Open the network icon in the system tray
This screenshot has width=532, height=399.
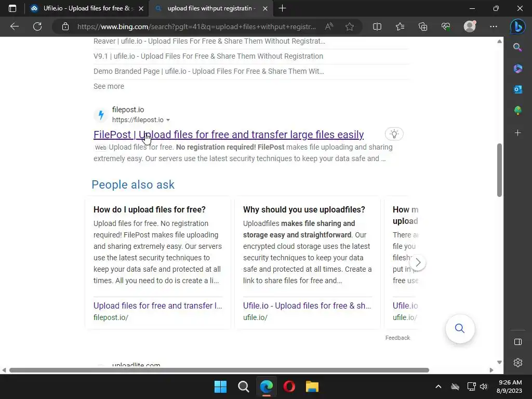(471, 387)
